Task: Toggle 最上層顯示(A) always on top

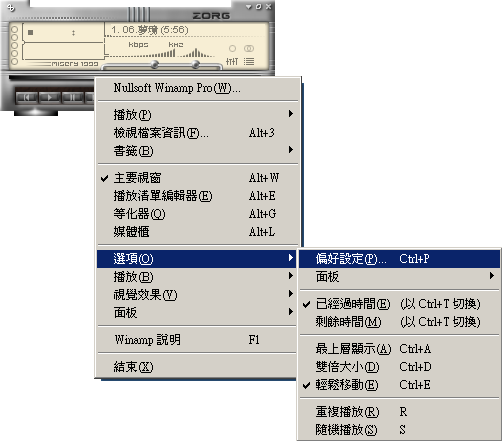Action: pos(399,349)
